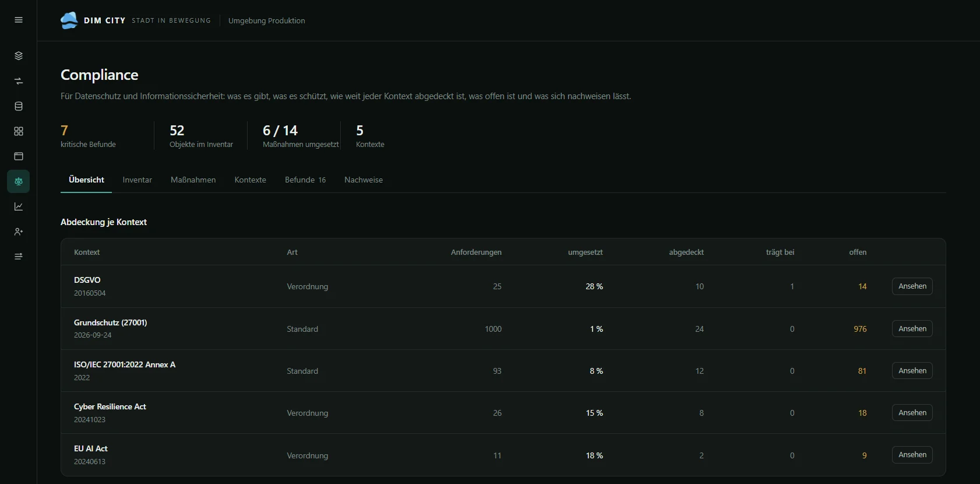Click the 'EU AI Act' context name
Screen dimensions: 980x484
(x=91, y=448)
